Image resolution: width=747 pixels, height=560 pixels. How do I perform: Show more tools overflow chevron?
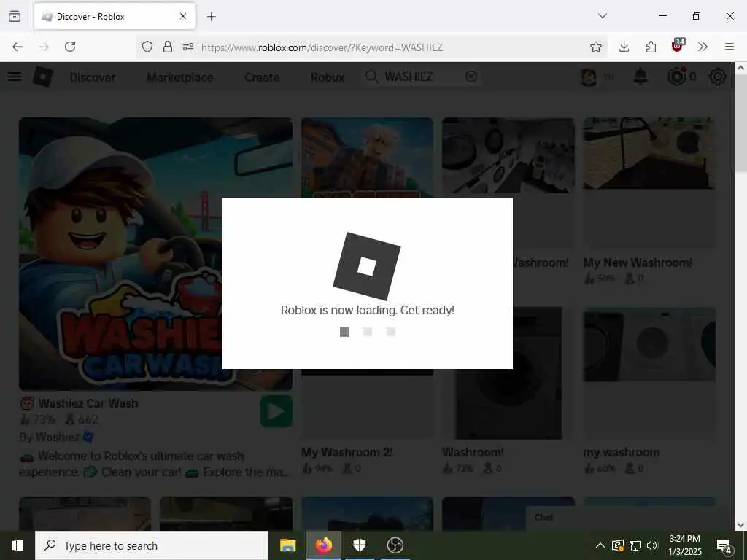tap(703, 47)
